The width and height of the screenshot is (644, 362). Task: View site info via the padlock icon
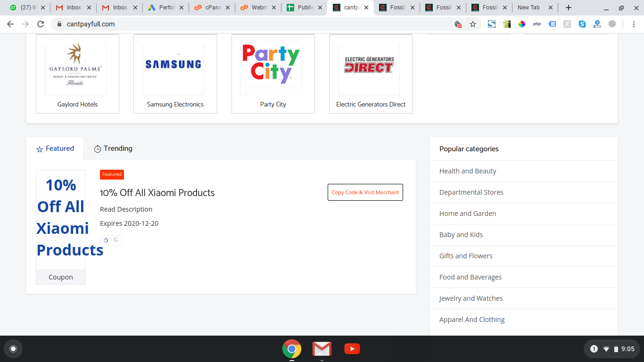[59, 24]
